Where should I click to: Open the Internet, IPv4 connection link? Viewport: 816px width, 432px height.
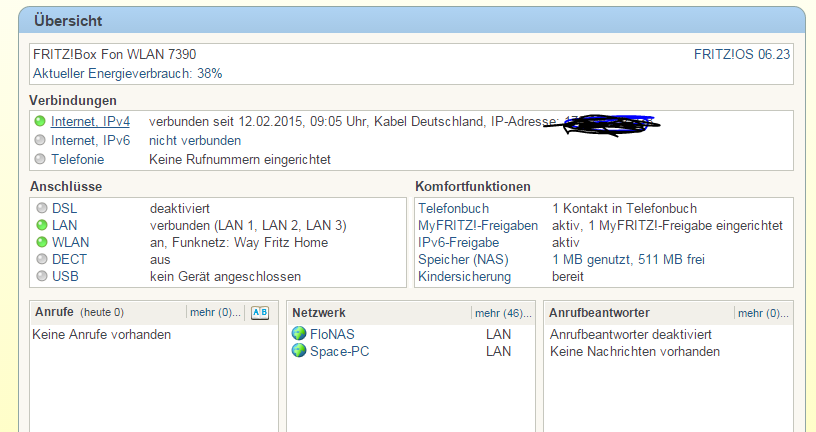[91, 122]
